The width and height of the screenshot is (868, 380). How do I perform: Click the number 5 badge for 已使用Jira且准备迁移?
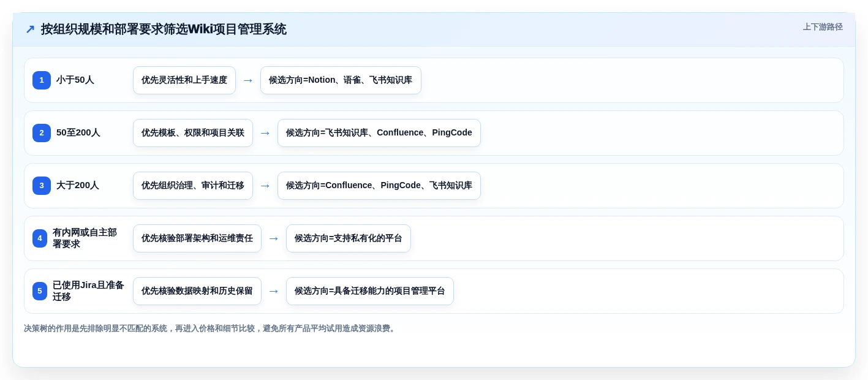tap(40, 291)
